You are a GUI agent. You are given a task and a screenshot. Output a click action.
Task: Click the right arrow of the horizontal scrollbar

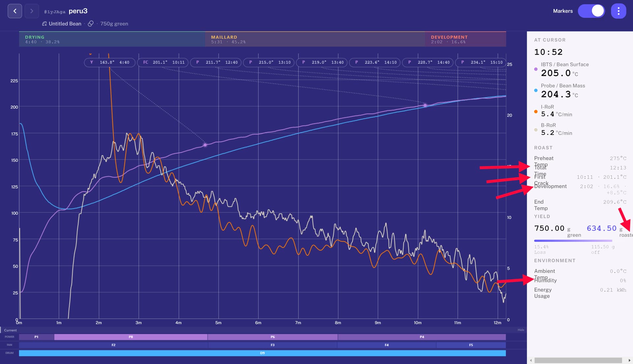[629, 360]
